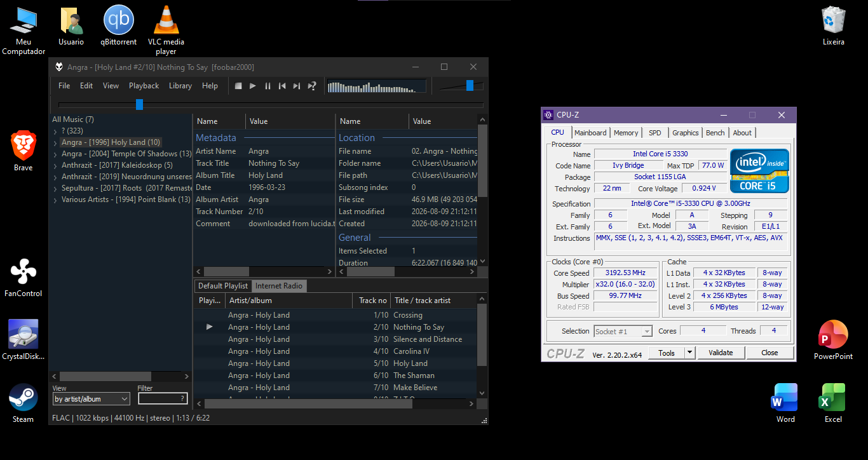
Task: Open the Brave browser desktop icon
Action: point(24,151)
